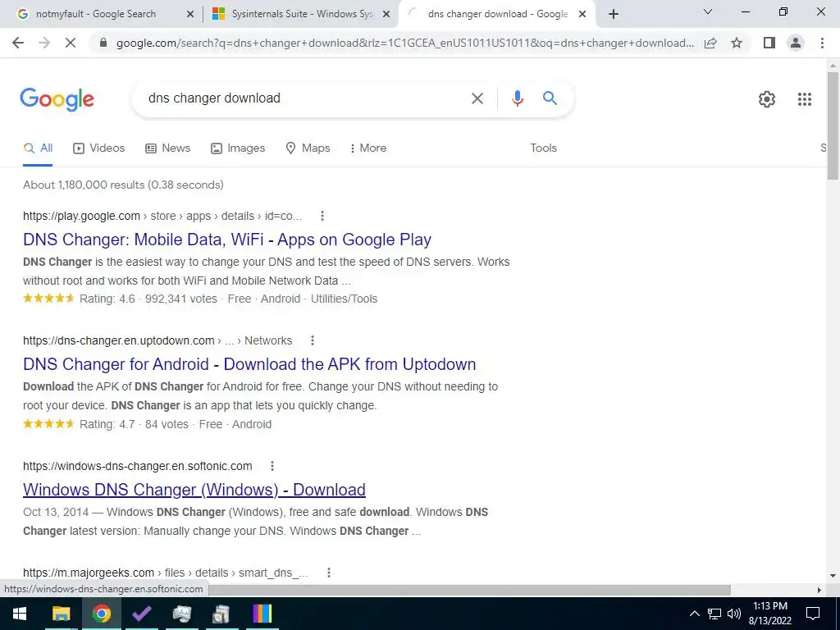Click the vertical scrollbar down arrow

click(x=833, y=576)
